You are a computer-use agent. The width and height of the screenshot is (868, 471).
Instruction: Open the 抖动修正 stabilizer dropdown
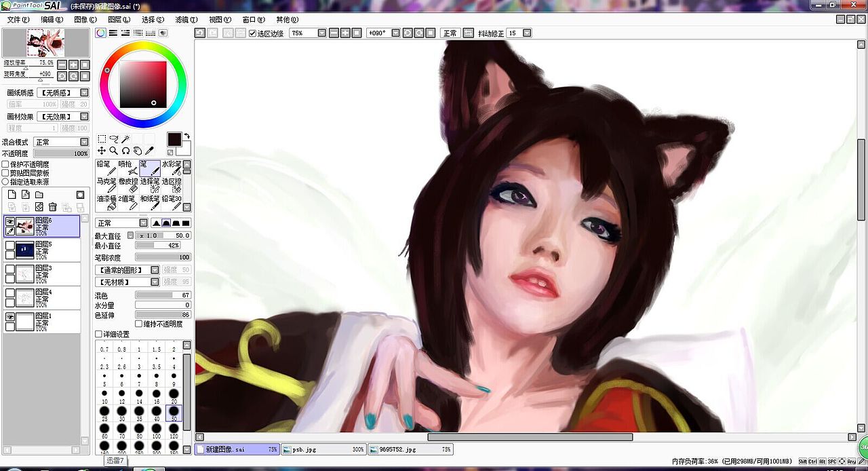pos(527,33)
